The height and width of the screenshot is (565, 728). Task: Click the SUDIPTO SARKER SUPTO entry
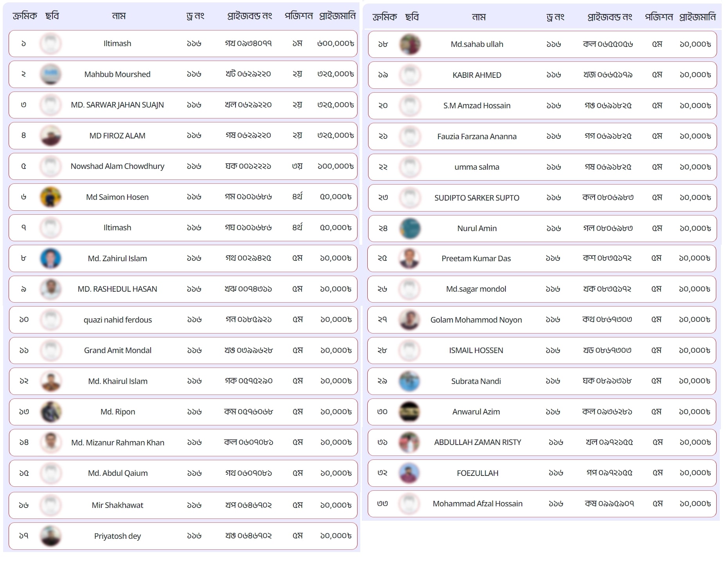pyautogui.click(x=477, y=198)
